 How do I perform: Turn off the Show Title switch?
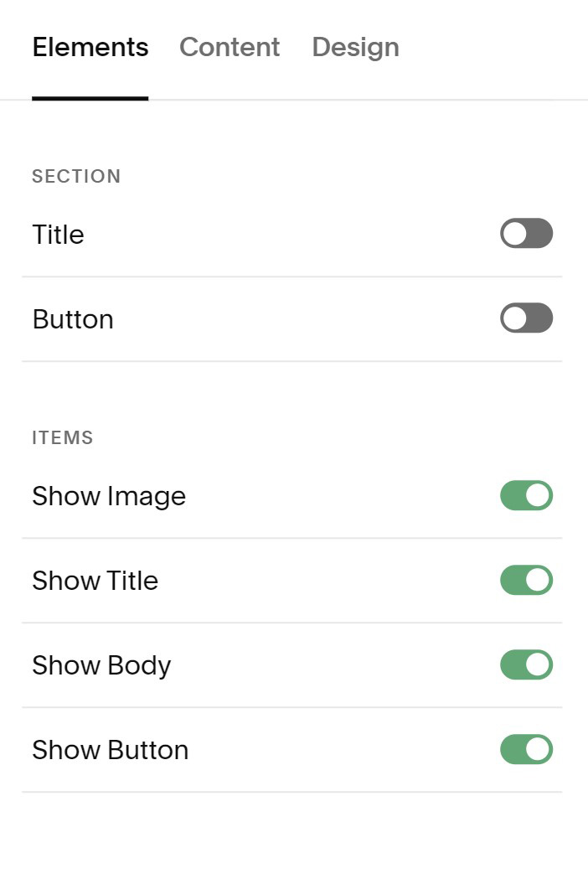click(526, 580)
